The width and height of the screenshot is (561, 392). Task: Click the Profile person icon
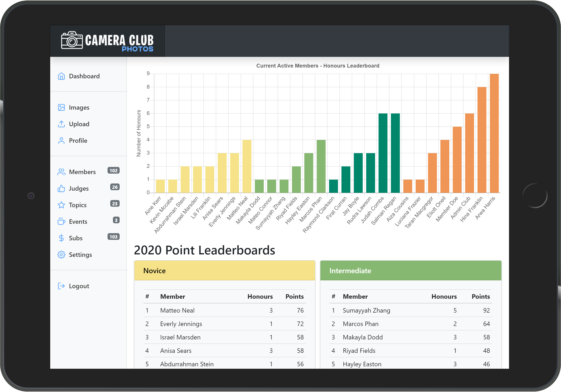click(x=61, y=141)
